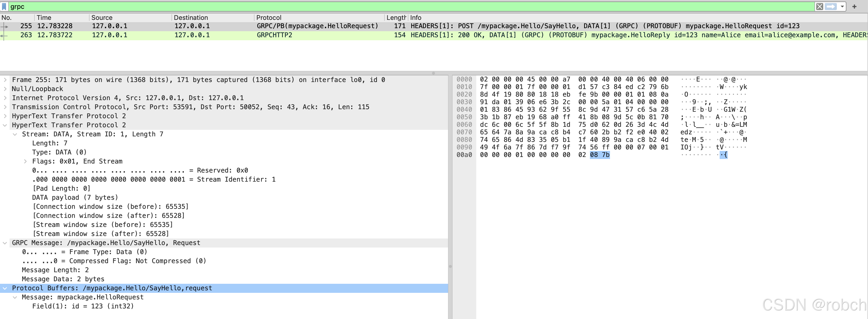Click the filter bookmark icon
The height and width of the screenshot is (319, 868).
tap(4, 6)
